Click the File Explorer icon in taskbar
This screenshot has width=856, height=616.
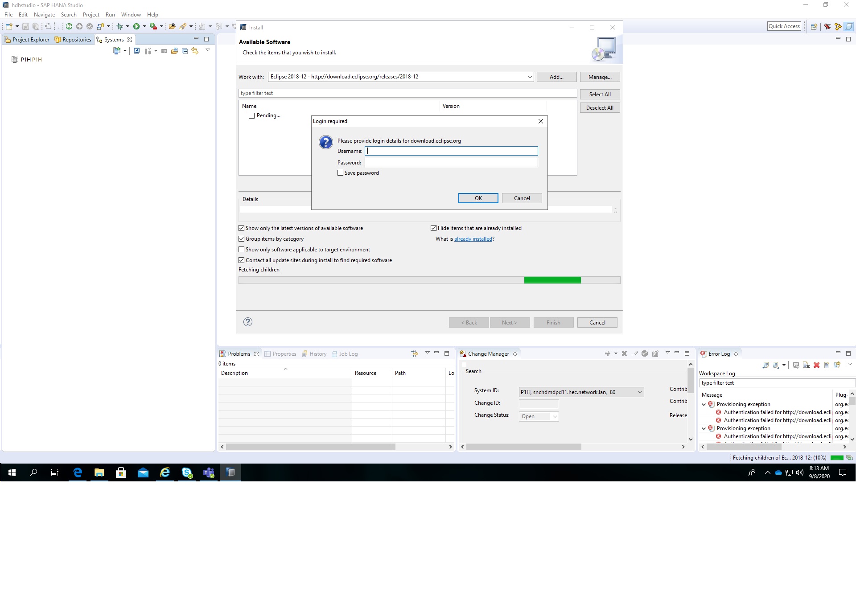(99, 472)
